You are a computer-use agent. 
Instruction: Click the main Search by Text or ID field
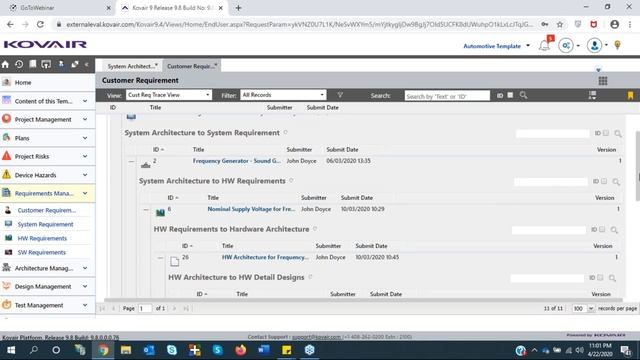447,96
